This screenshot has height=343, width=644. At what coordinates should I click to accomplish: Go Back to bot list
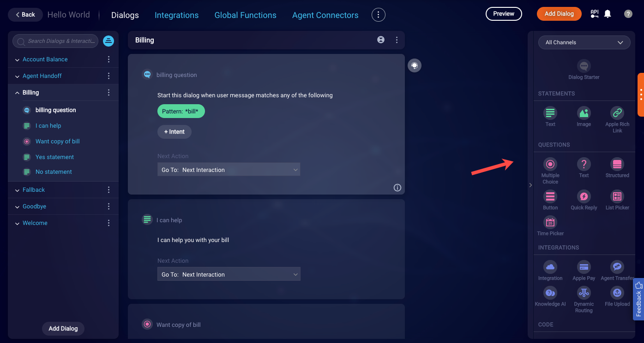(25, 15)
